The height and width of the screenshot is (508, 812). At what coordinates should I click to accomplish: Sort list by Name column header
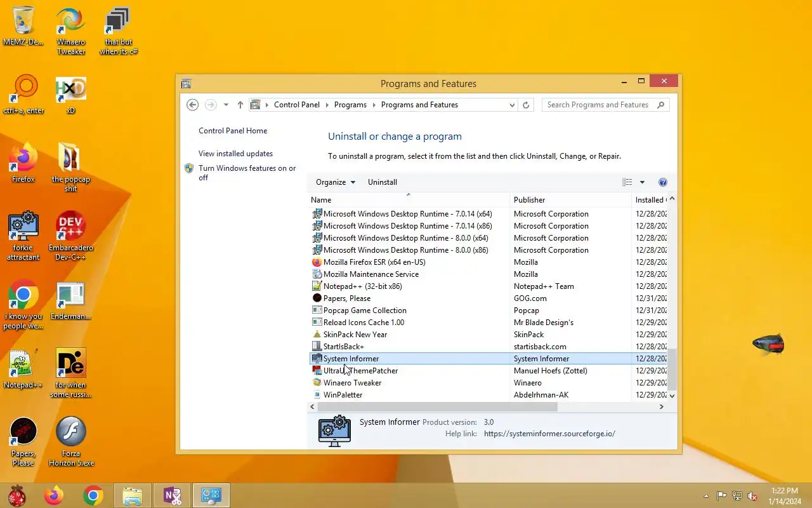409,199
